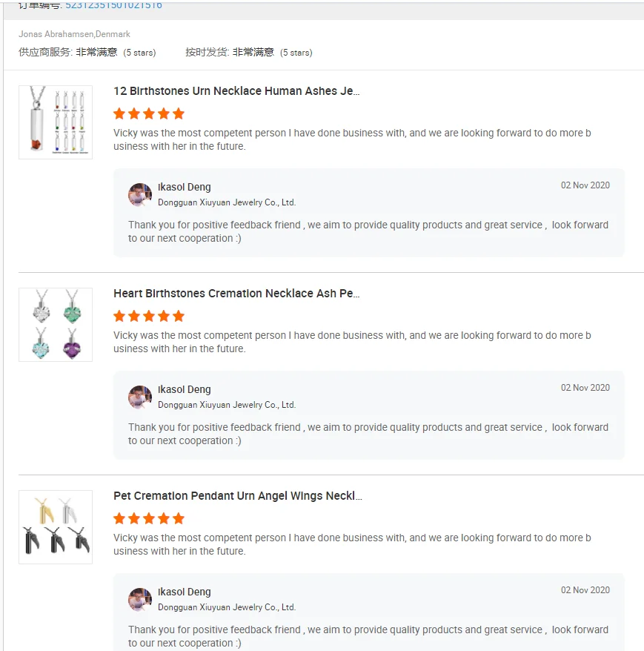Click Ikasol Deng's avatar in third reply
Viewport: 644px width, 651px height.
point(140,600)
